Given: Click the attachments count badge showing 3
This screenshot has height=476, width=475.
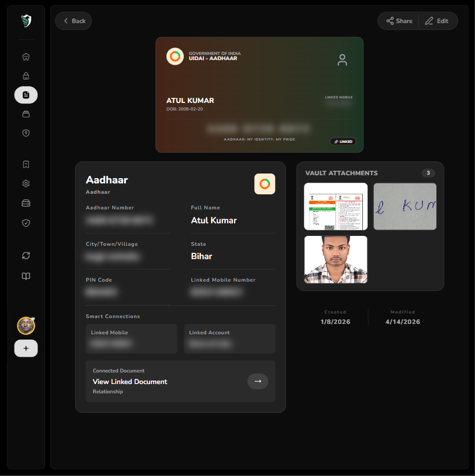Looking at the screenshot, I should [x=428, y=173].
